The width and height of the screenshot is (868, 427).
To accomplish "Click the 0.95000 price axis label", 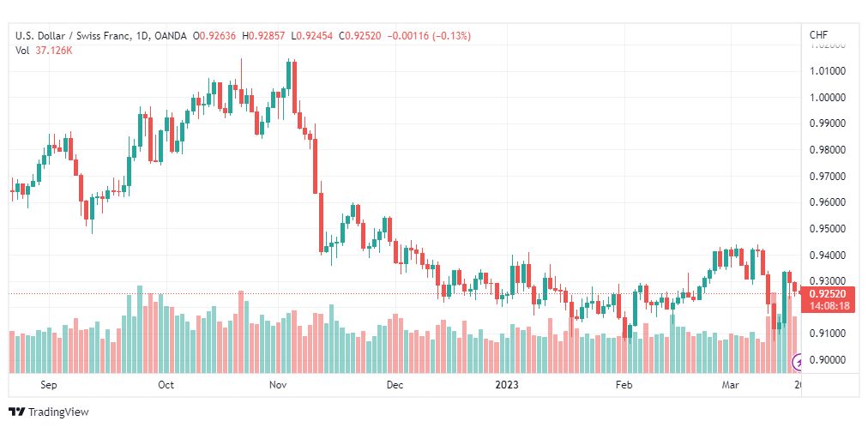I will tap(828, 228).
